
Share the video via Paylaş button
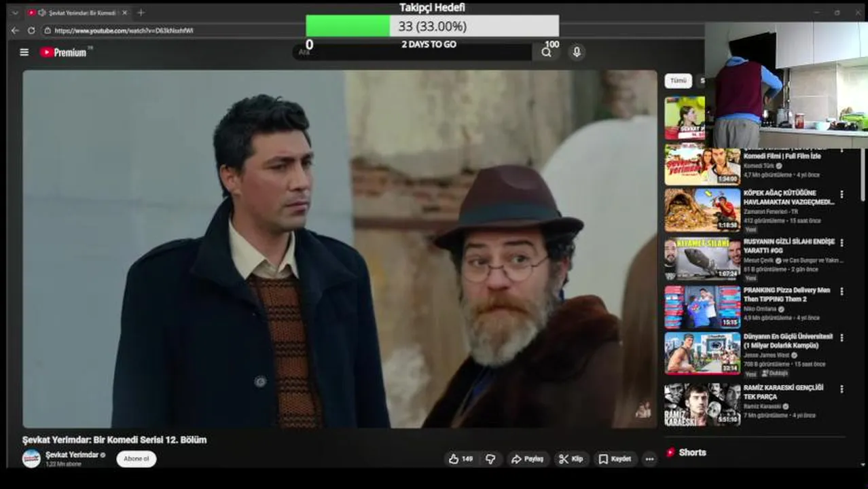pyautogui.click(x=527, y=459)
